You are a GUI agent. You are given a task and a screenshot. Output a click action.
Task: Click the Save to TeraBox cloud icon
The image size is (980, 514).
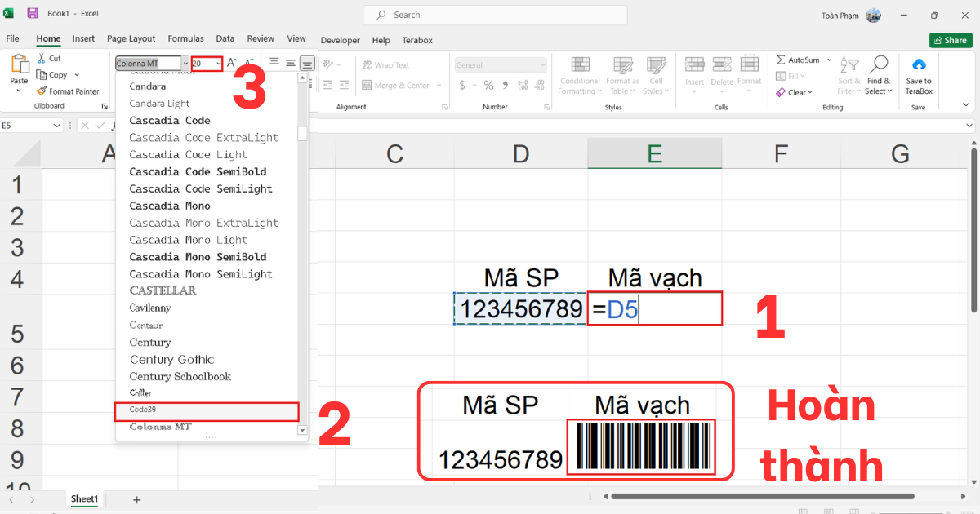pos(919,62)
